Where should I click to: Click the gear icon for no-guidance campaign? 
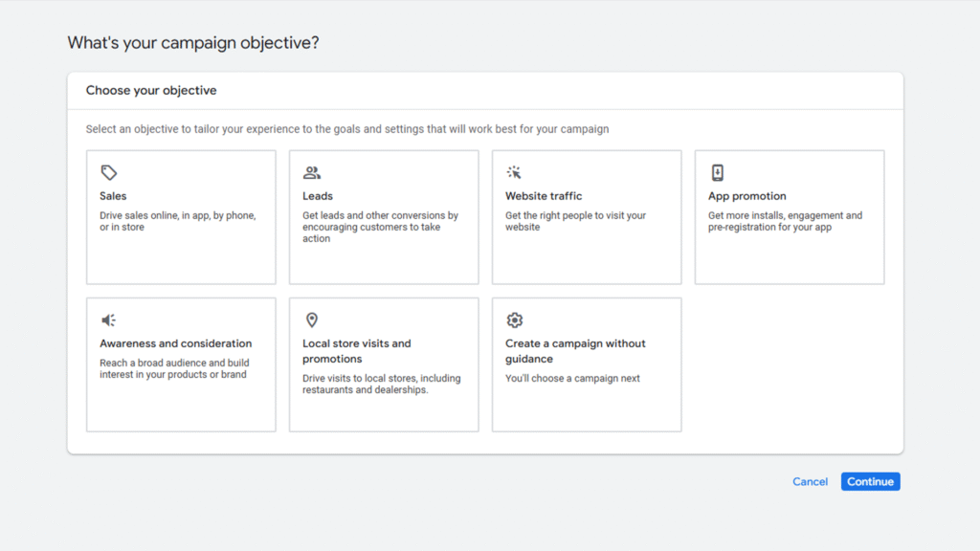(514, 320)
